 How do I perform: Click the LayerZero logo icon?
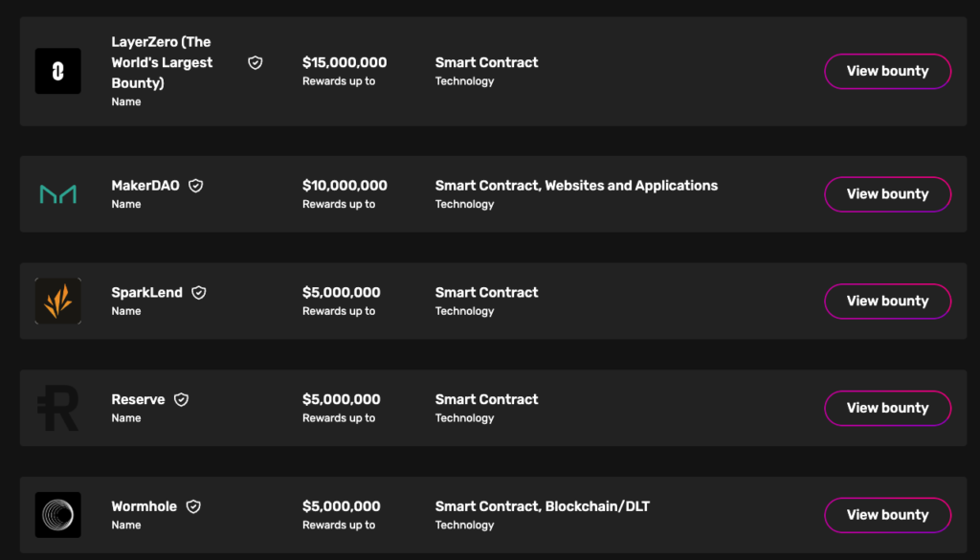coord(57,71)
